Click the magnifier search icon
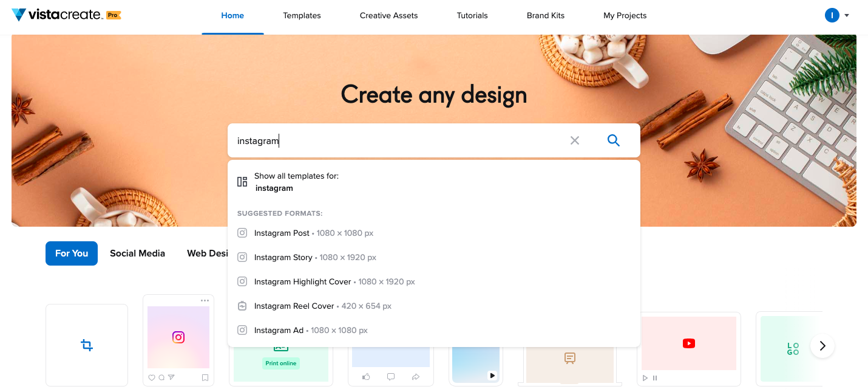Viewport: 868px width, 392px height. [x=613, y=140]
